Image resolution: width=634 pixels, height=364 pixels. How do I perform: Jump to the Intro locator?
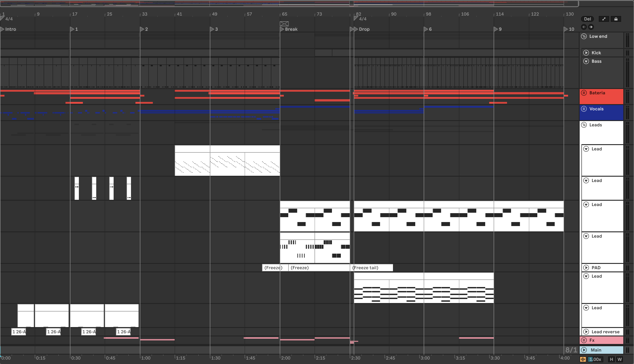point(2,29)
